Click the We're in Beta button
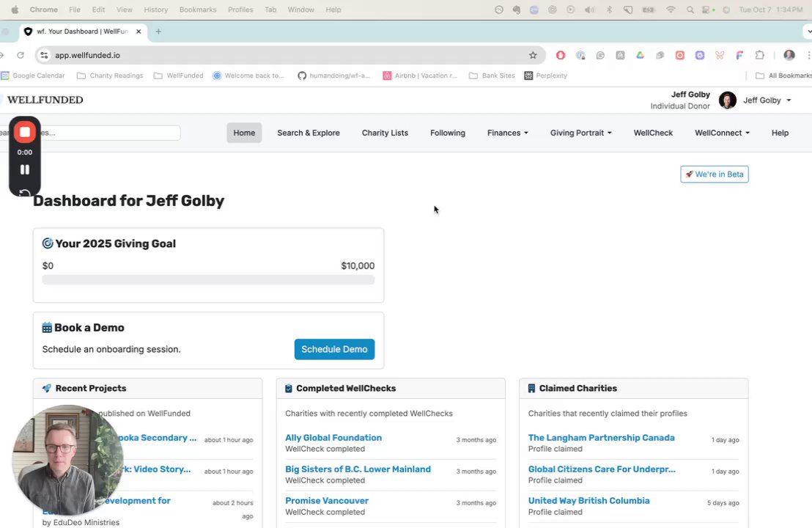812x528 pixels. [714, 174]
